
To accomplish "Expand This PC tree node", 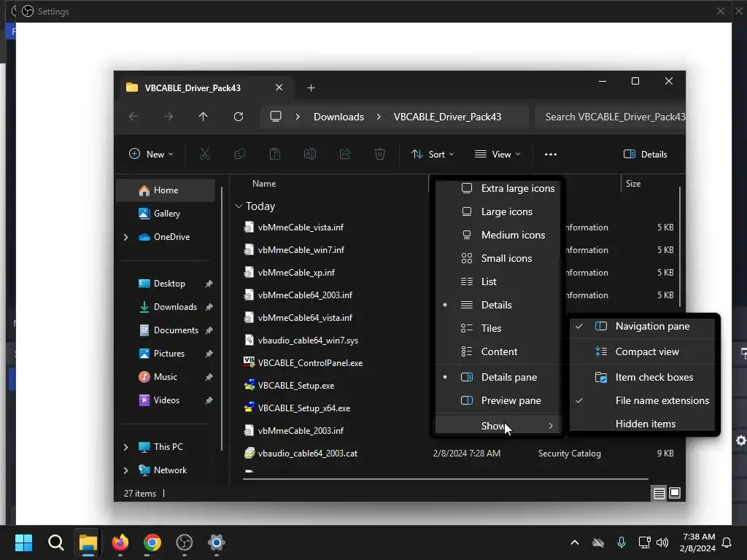I will click(125, 447).
